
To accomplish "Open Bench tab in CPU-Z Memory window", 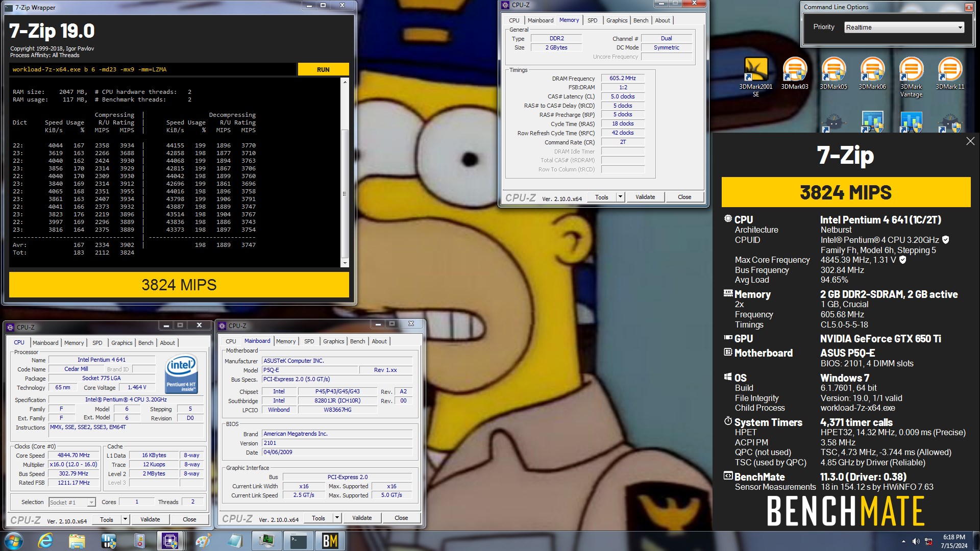I will [641, 20].
